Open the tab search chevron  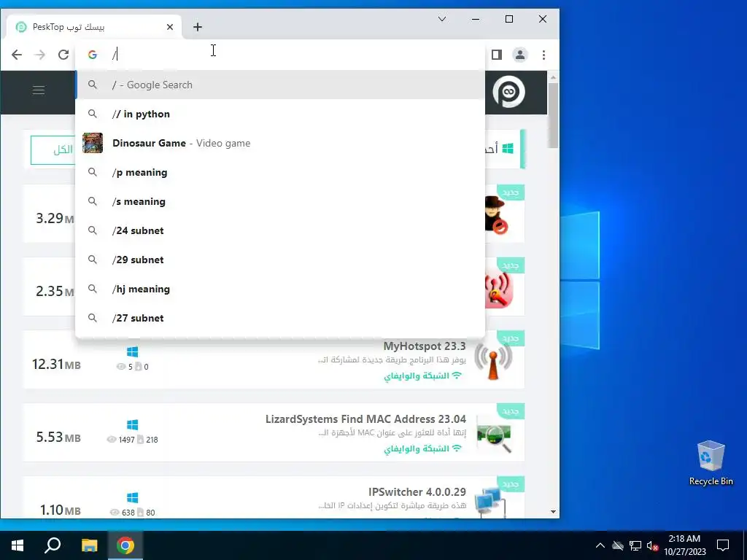(442, 19)
